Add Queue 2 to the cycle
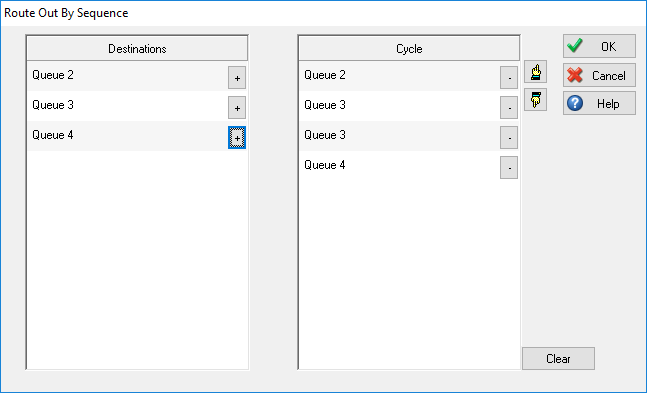647x393 pixels. pos(237,78)
